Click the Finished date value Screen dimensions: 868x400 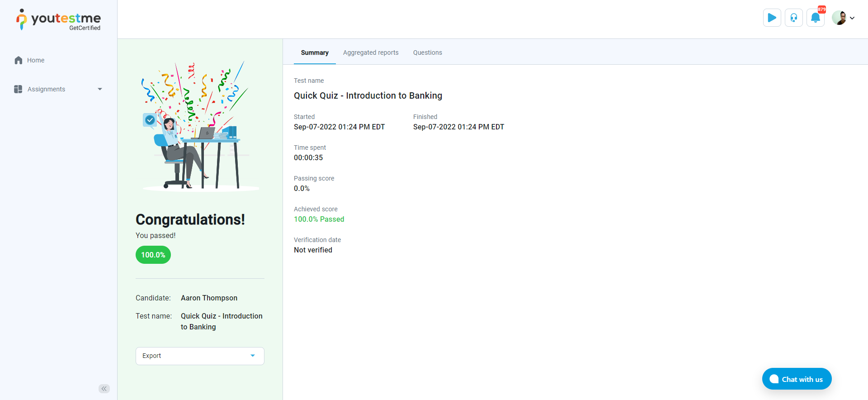pyautogui.click(x=458, y=127)
